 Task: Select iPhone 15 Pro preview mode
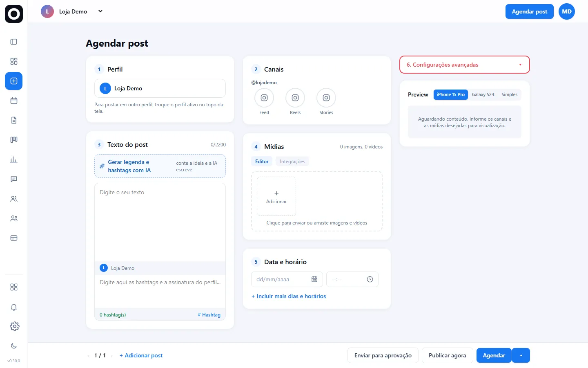click(451, 94)
